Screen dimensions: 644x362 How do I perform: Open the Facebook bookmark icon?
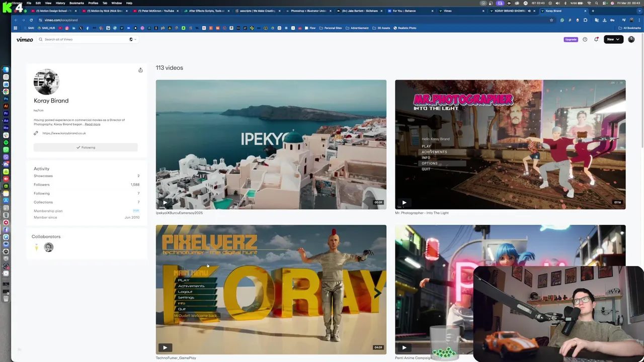point(87,28)
